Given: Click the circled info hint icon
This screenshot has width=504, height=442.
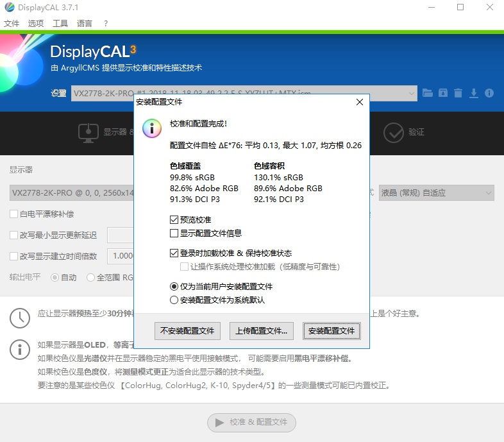Looking at the screenshot, I should 20,350.
